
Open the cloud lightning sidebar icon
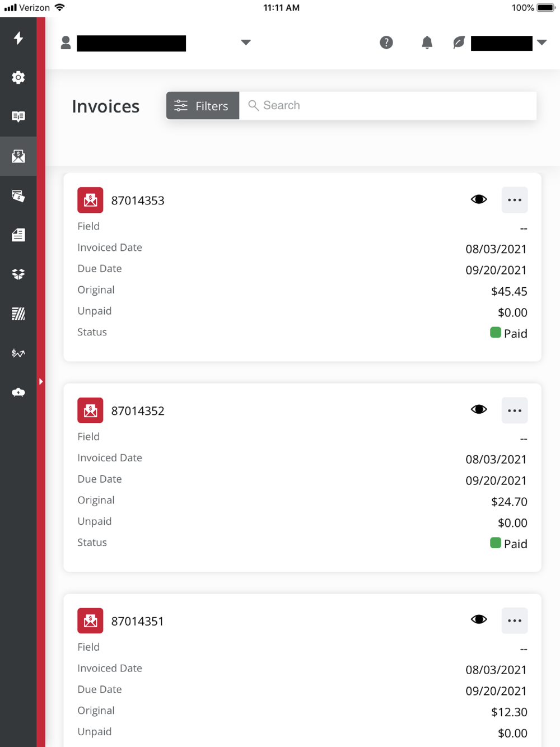(18, 392)
